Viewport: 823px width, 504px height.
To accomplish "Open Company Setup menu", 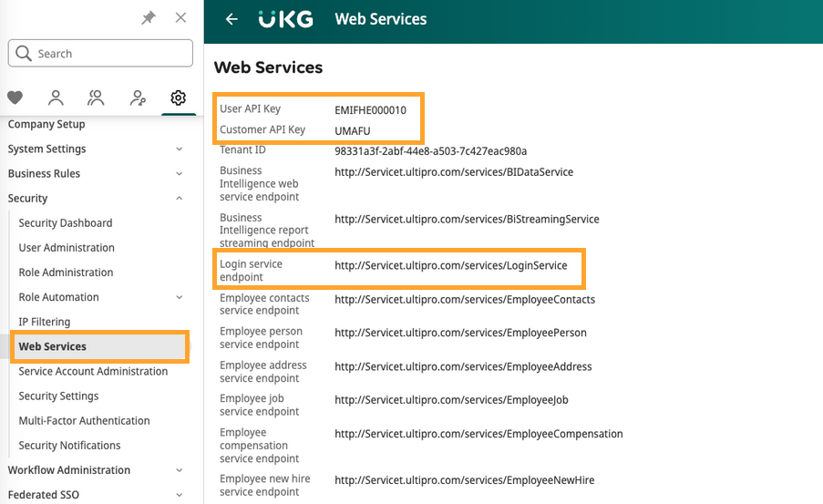I will point(46,125).
